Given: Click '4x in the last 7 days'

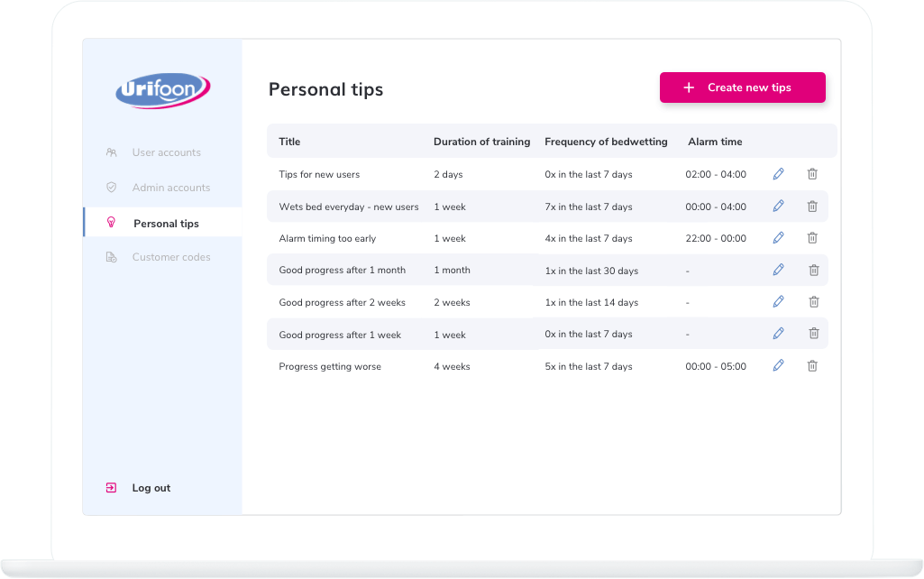Looking at the screenshot, I should click(588, 238).
